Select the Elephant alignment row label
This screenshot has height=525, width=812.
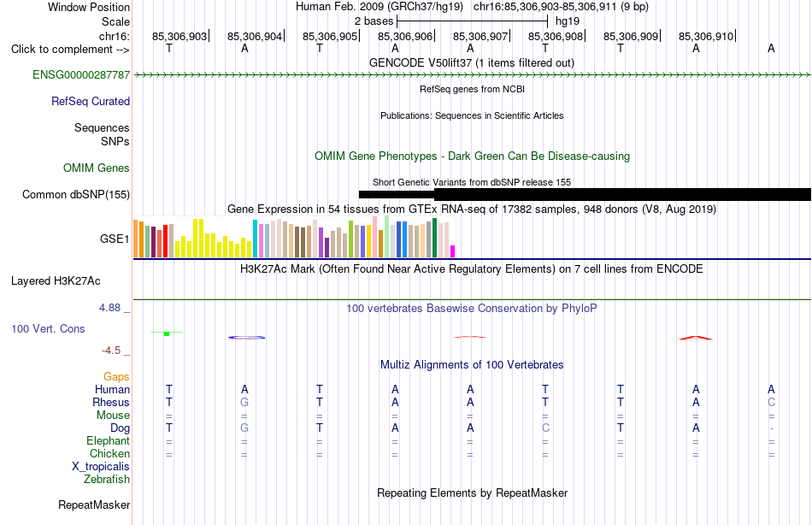pyautogui.click(x=108, y=440)
